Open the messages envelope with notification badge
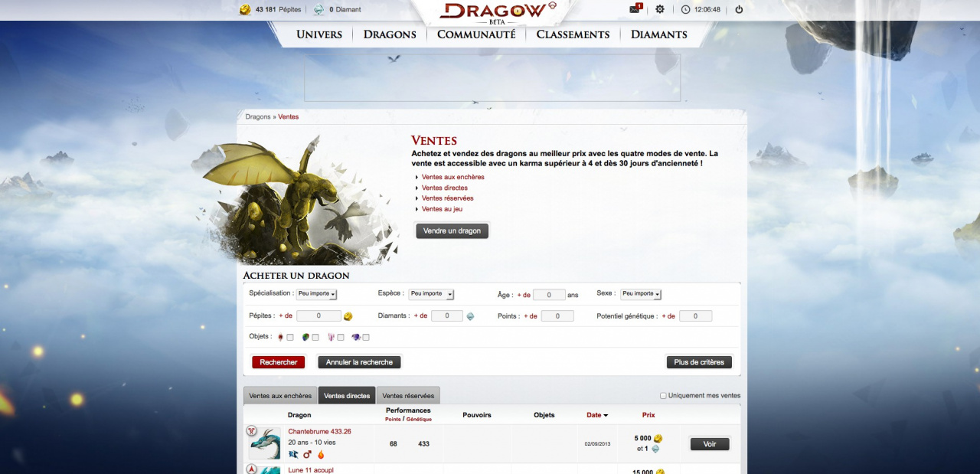The height and width of the screenshot is (474, 980). pos(635,9)
